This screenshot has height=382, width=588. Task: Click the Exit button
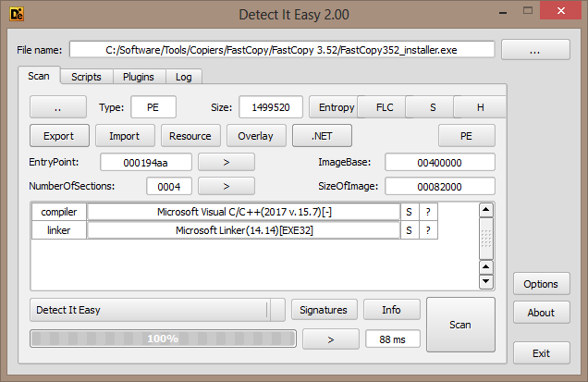[541, 353]
